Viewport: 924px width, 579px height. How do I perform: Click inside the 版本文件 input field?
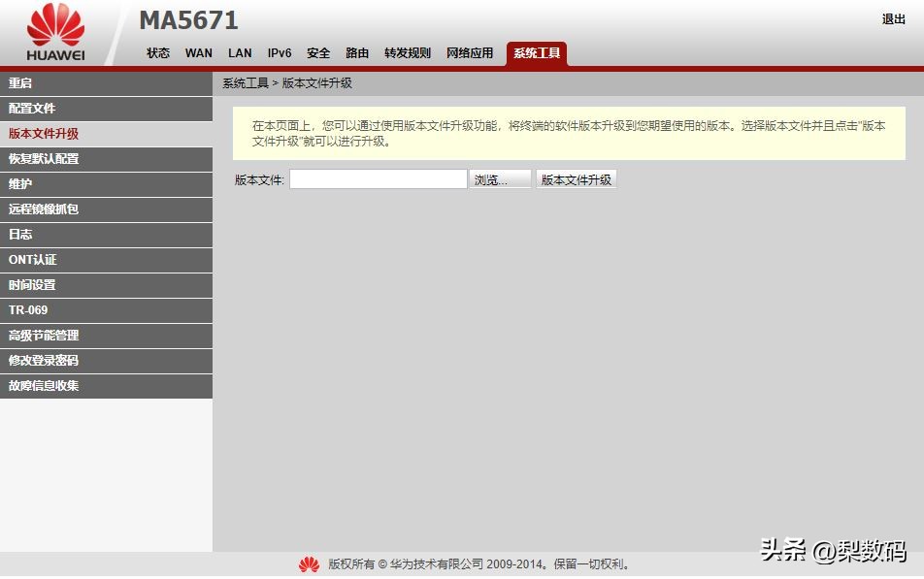tap(378, 179)
